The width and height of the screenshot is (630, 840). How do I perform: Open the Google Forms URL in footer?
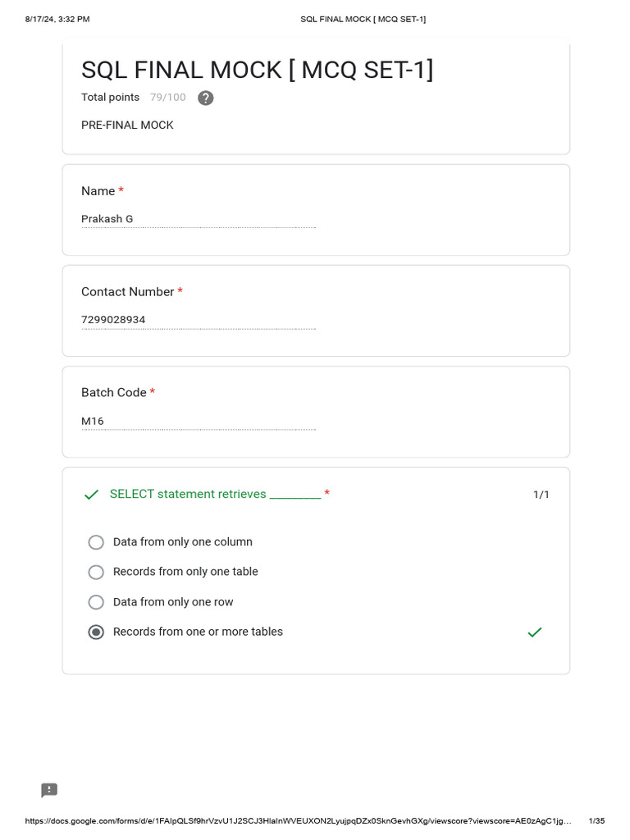[x=299, y=820]
